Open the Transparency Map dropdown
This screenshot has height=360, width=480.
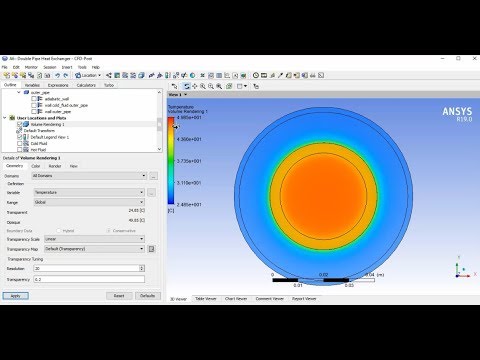pyautogui.click(x=94, y=249)
